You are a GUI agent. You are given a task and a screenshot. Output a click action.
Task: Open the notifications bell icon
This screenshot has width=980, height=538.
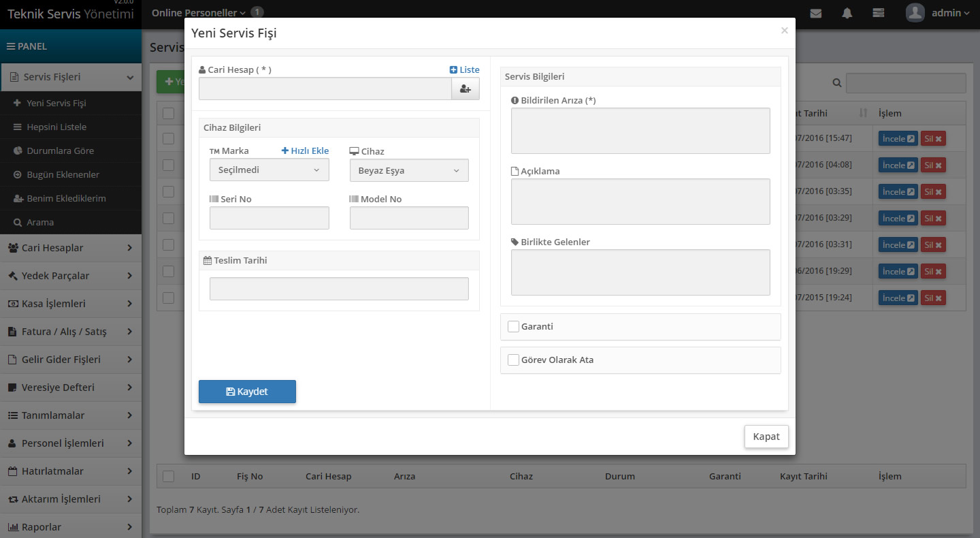847,13
